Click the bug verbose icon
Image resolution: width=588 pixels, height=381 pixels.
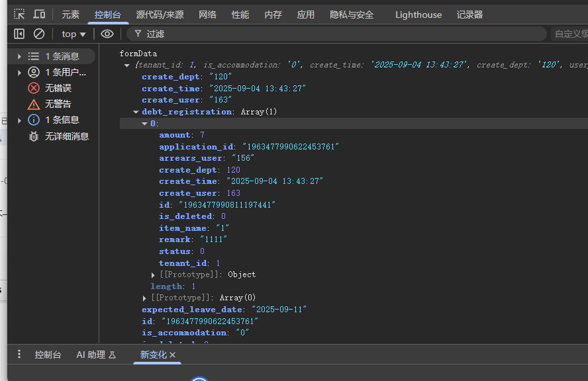tap(34, 136)
